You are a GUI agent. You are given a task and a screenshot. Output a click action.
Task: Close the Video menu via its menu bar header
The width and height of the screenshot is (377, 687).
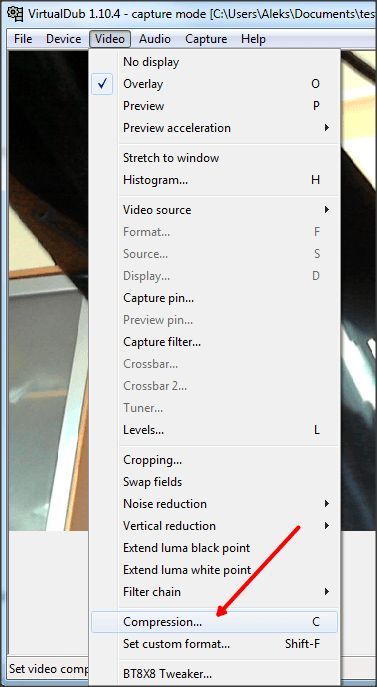point(110,39)
